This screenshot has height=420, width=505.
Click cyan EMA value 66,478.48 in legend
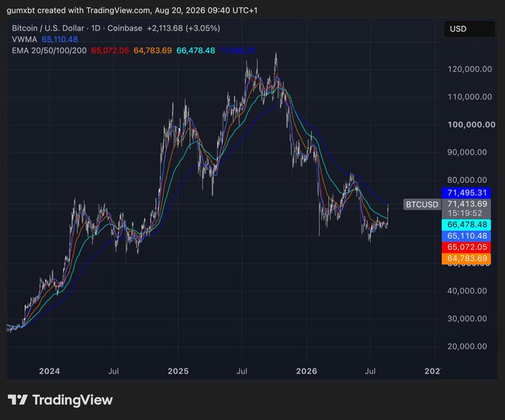(195, 50)
